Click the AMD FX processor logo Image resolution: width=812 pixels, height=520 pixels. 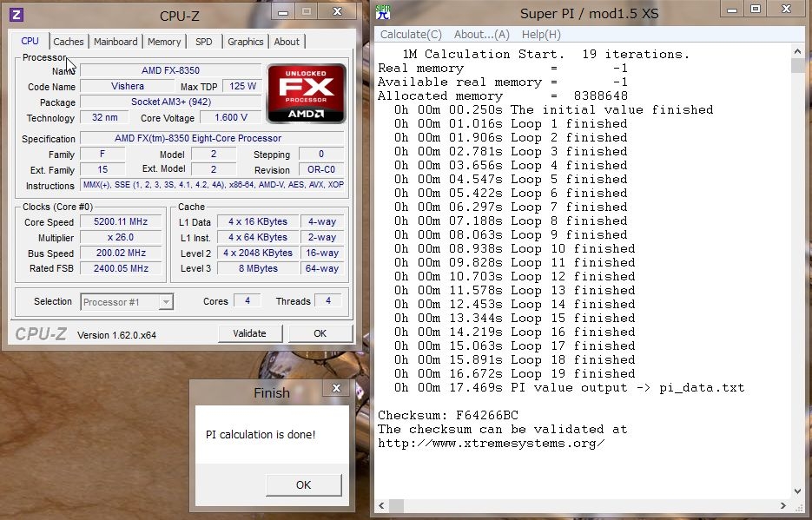[x=306, y=94]
